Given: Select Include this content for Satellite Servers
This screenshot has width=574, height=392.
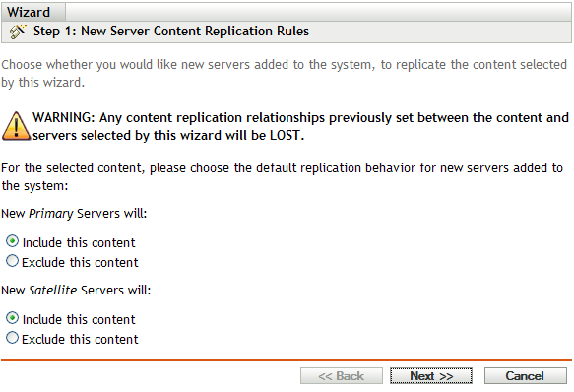Looking at the screenshot, I should 12,318.
